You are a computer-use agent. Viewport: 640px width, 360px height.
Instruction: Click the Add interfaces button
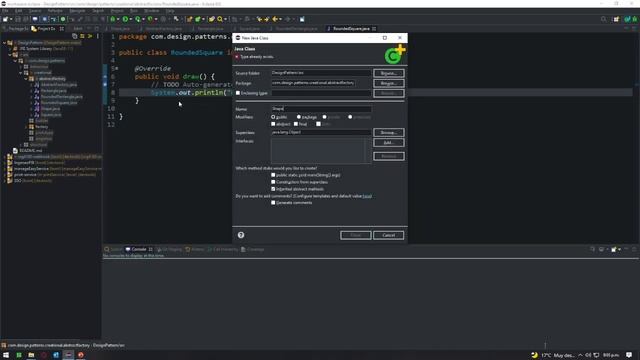(x=389, y=143)
